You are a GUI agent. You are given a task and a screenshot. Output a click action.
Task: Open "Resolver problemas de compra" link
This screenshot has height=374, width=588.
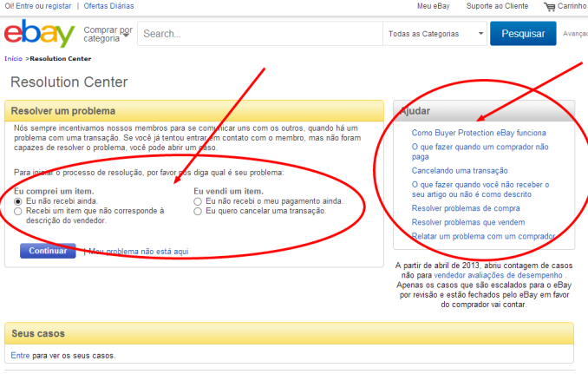[x=466, y=208]
